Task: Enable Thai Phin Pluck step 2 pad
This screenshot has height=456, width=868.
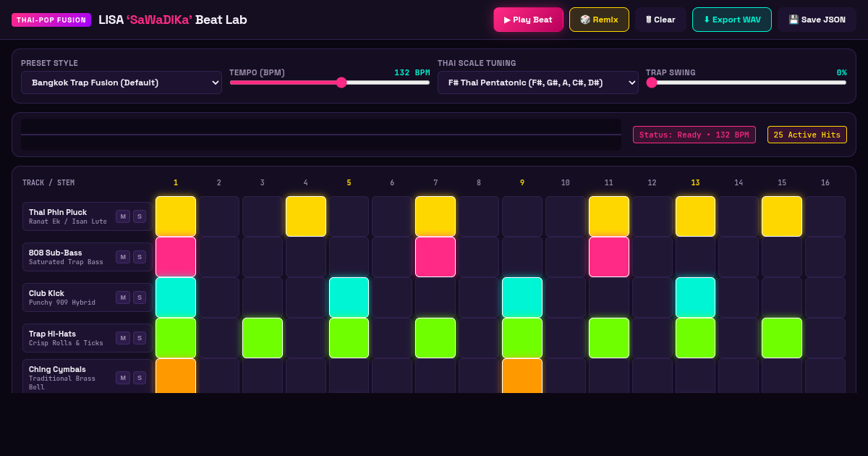Action: (x=219, y=216)
